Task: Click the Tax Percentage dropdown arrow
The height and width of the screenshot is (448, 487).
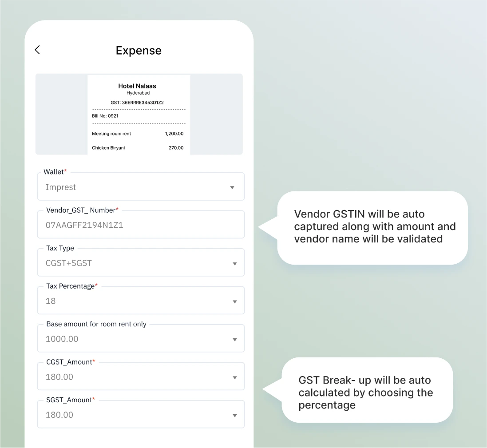Action: click(x=235, y=302)
